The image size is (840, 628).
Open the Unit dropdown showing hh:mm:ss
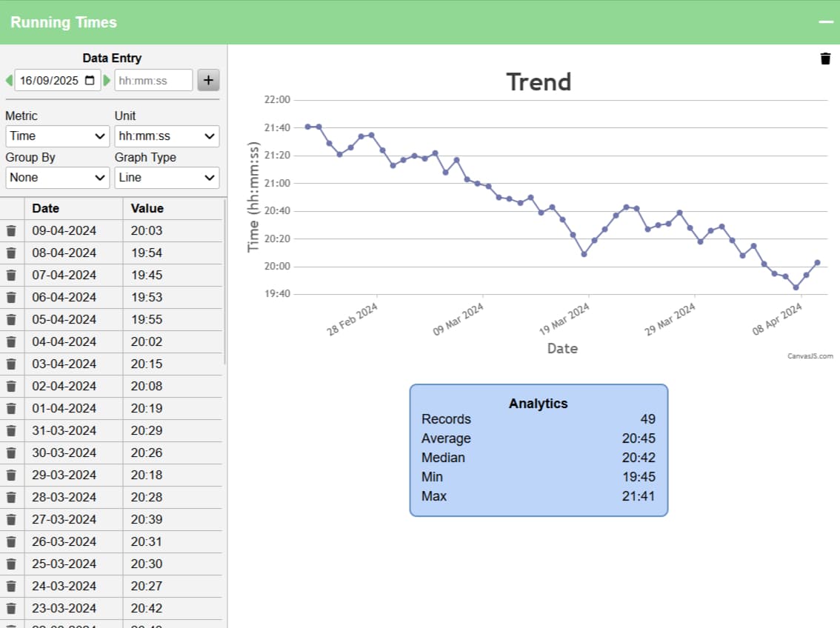167,136
